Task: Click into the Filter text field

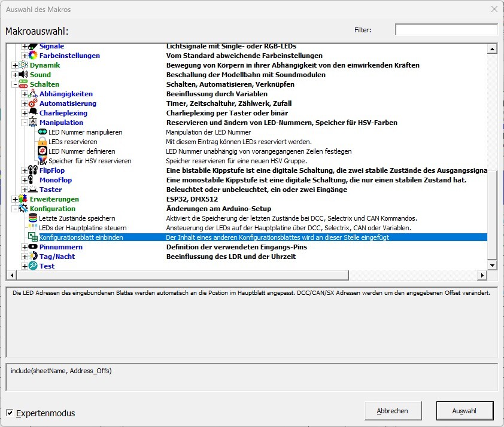Action: [446, 30]
